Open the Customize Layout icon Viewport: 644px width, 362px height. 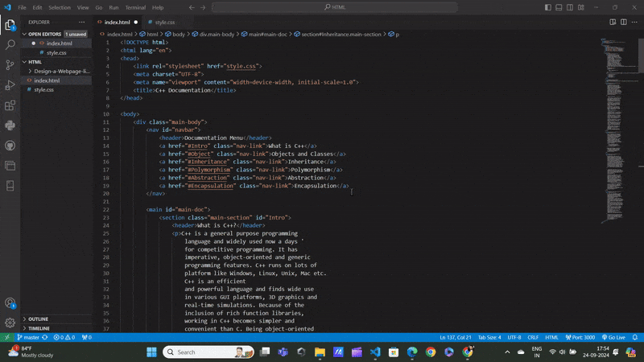581,7
